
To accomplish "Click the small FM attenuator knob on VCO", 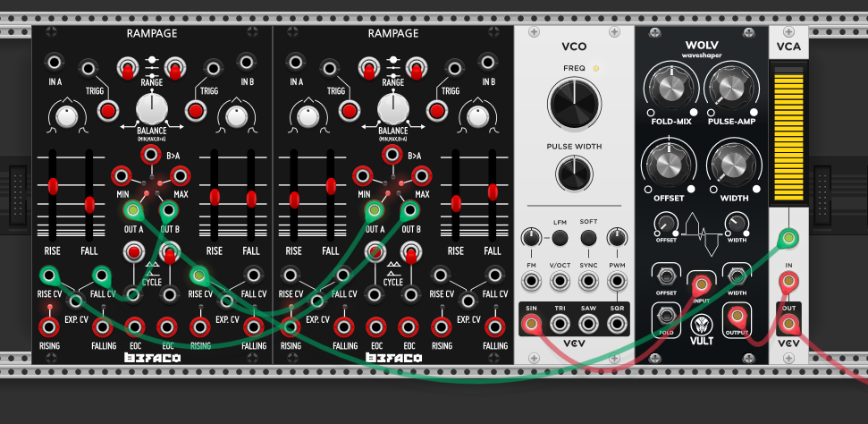I will [531, 238].
